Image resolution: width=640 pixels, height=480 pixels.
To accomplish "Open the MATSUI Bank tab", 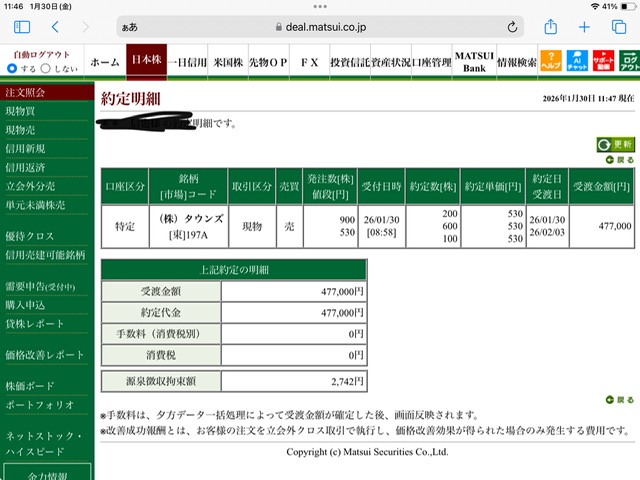I will (x=474, y=62).
